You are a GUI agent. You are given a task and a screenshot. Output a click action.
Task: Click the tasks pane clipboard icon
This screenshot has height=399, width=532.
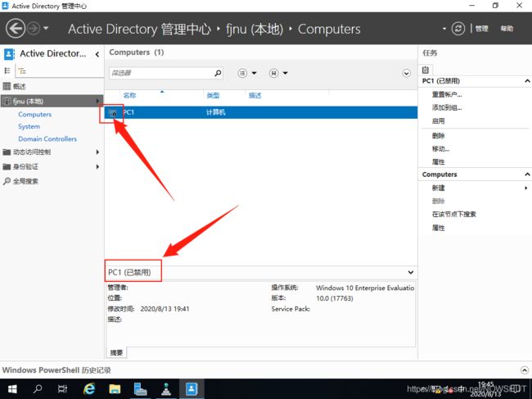tap(426, 70)
